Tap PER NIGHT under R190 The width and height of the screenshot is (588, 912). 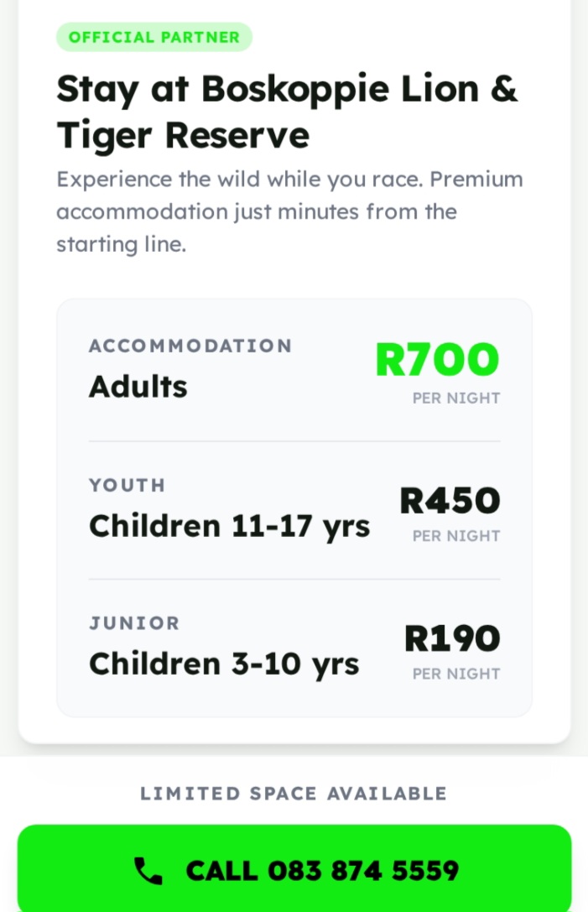[456, 674]
